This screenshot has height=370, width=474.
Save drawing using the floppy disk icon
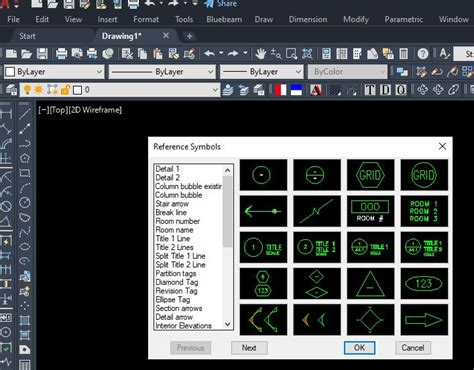(42, 54)
